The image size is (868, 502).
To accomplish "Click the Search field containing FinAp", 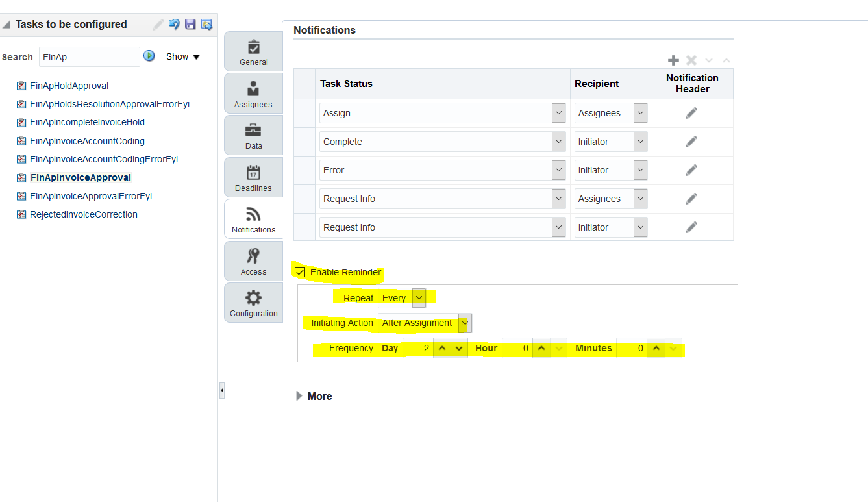I will (90, 56).
